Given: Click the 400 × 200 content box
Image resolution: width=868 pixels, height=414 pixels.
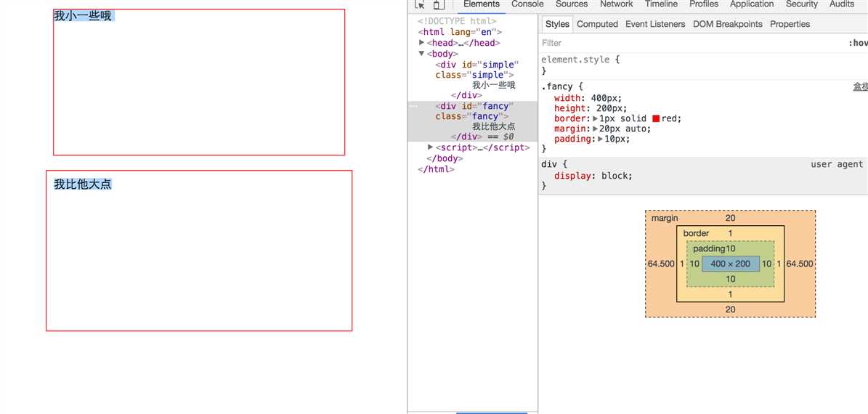Looking at the screenshot, I should click(x=730, y=264).
